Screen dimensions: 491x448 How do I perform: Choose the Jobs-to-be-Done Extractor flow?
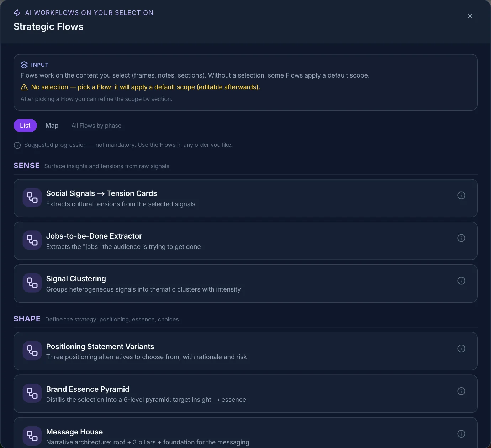245,241
